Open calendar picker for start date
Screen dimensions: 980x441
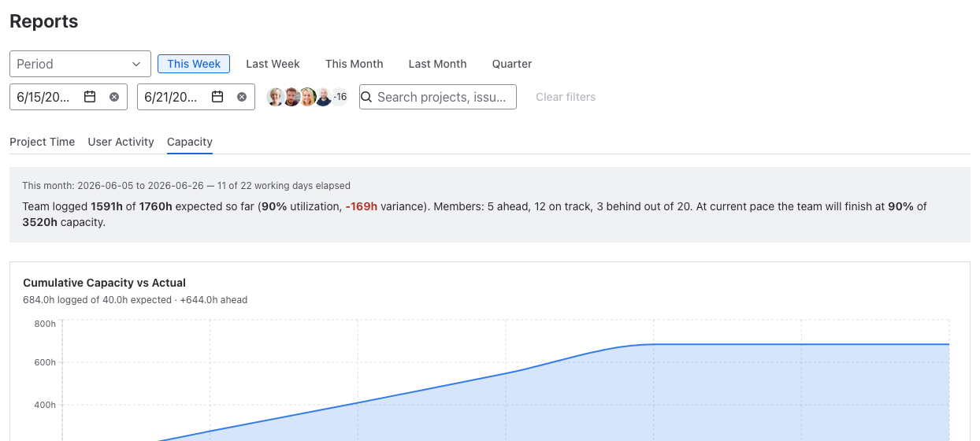pos(90,97)
